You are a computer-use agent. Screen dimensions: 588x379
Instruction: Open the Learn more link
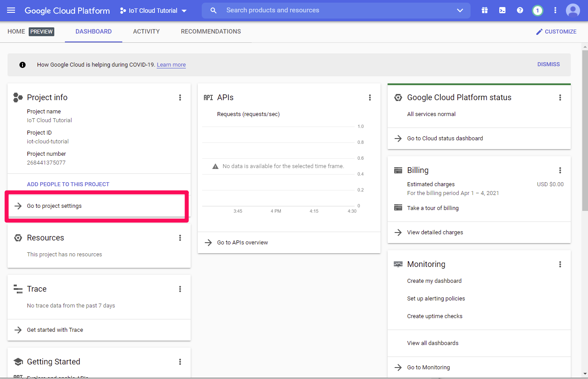tap(171, 65)
